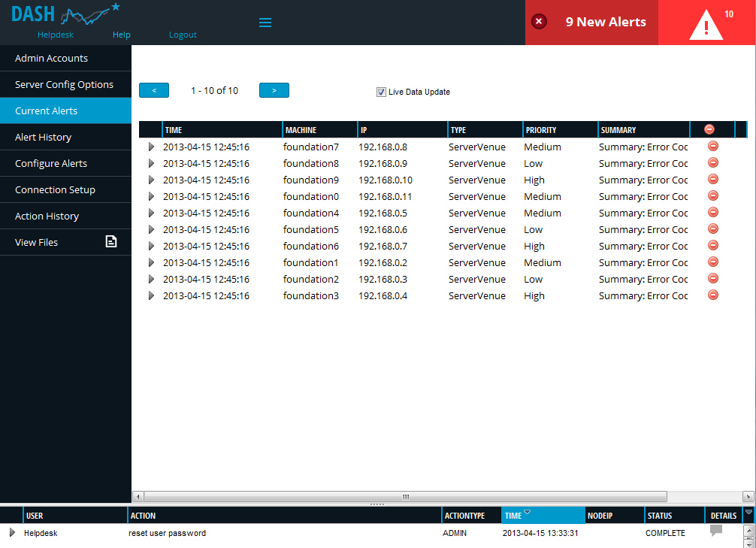Click the document icon beside View Files
This screenshot has width=756, height=548.
point(111,241)
